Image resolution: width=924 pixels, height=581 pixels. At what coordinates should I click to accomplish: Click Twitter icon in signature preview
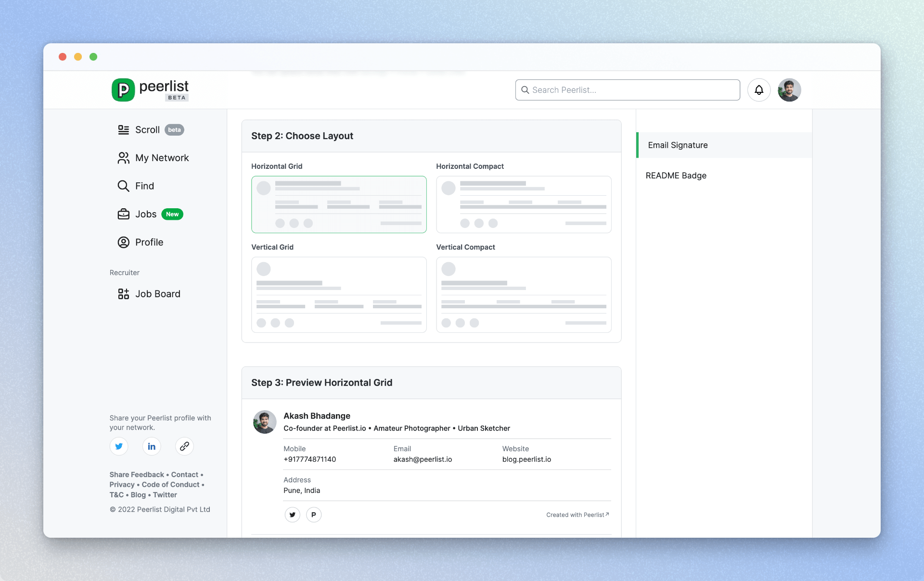pos(293,515)
